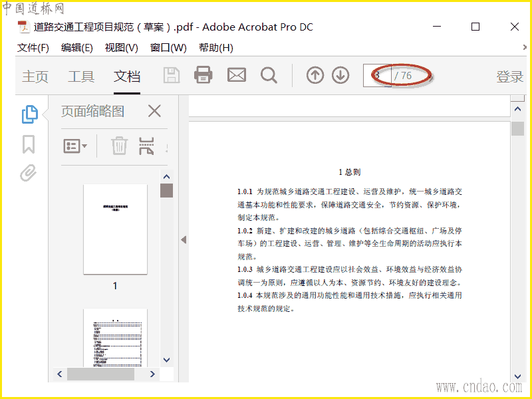The image size is (532, 399).
Task: Go to next page down-arrow icon
Action: click(x=340, y=75)
